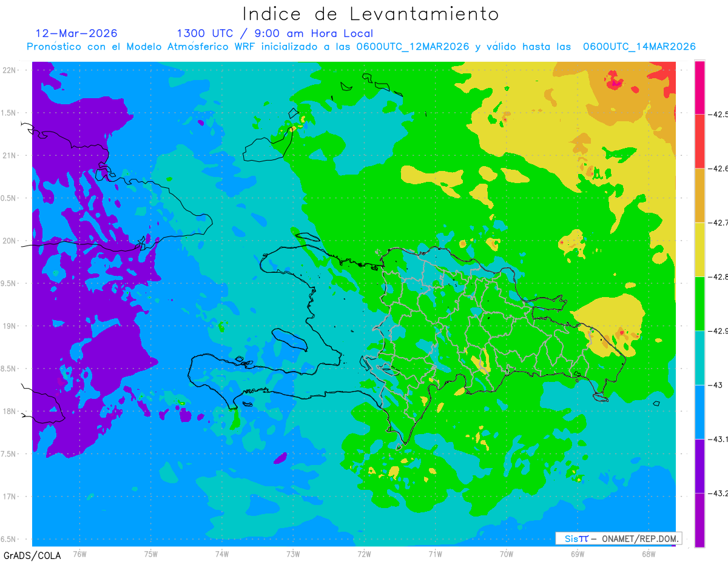The image size is (728, 562).
Task: Select the bottom purple swatch of the color bar
Action: (699, 520)
